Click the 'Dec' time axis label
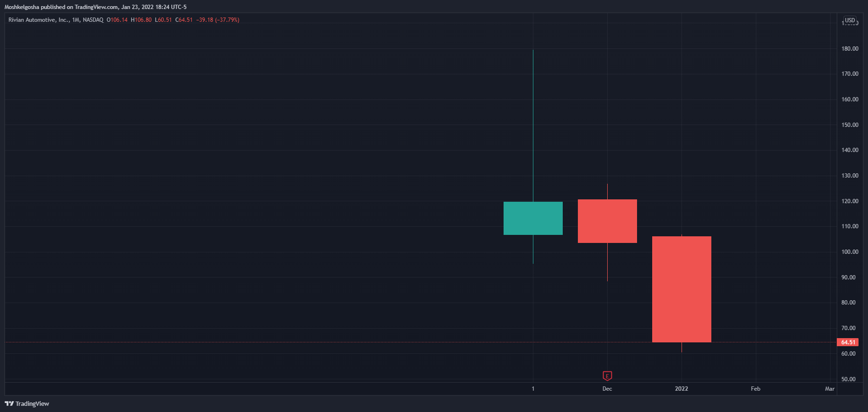This screenshot has width=868, height=412. pyautogui.click(x=607, y=389)
